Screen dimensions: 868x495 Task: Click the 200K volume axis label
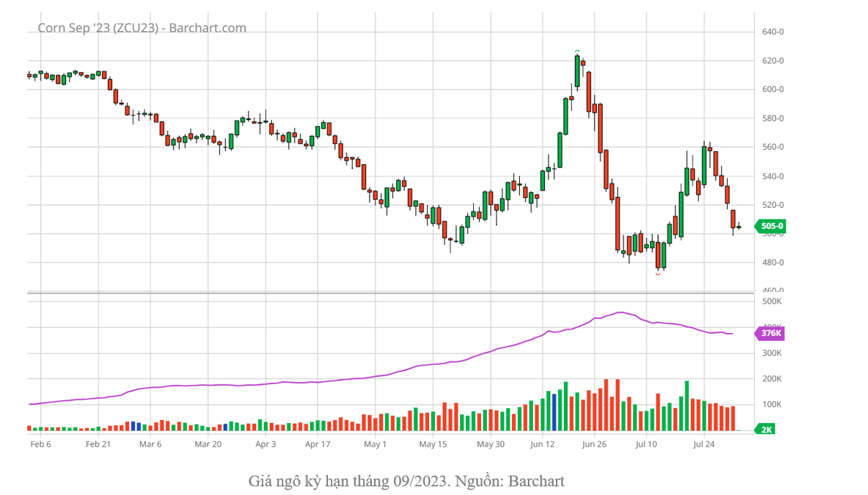[772, 379]
